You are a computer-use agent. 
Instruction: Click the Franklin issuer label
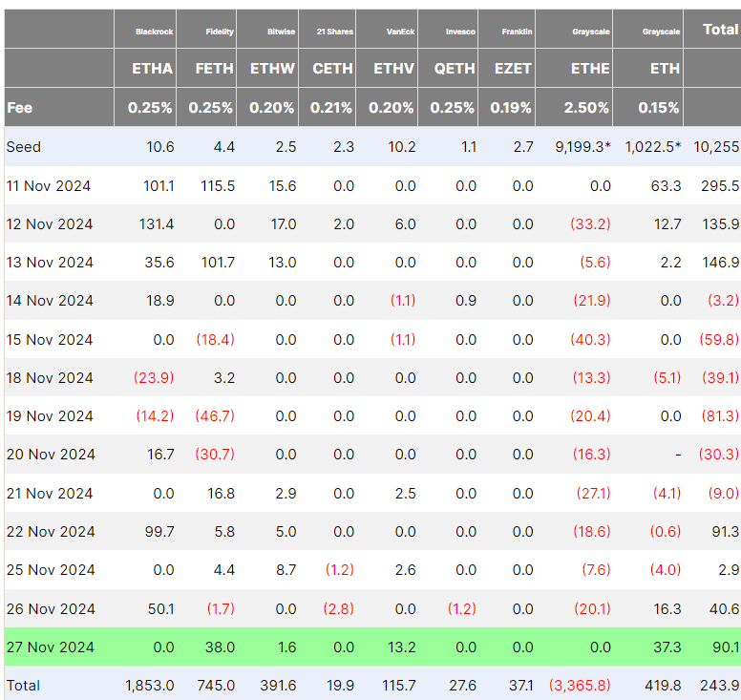517,32
